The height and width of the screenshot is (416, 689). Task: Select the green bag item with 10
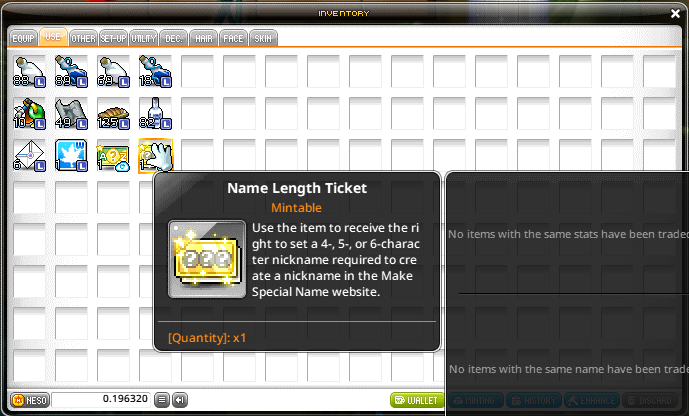(x=29, y=113)
